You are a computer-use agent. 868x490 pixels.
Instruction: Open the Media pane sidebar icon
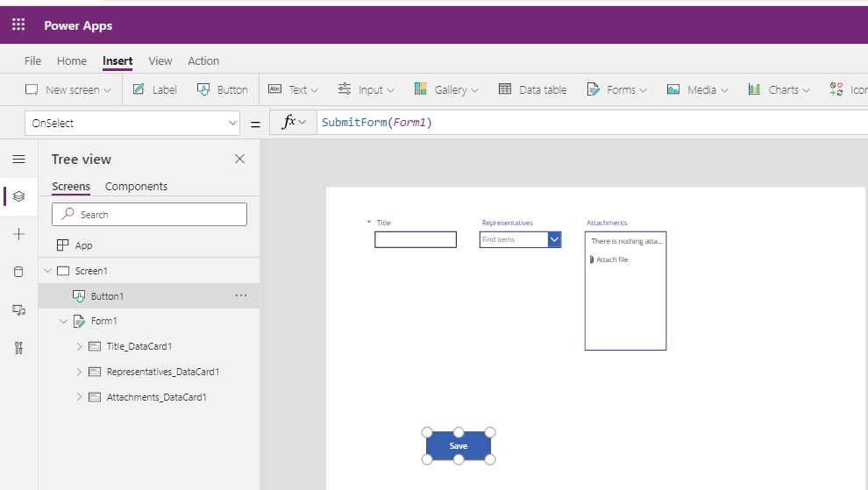18,310
